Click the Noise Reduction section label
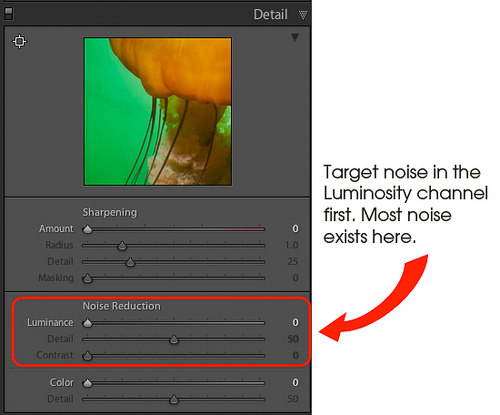The image size is (500, 415). point(122,306)
